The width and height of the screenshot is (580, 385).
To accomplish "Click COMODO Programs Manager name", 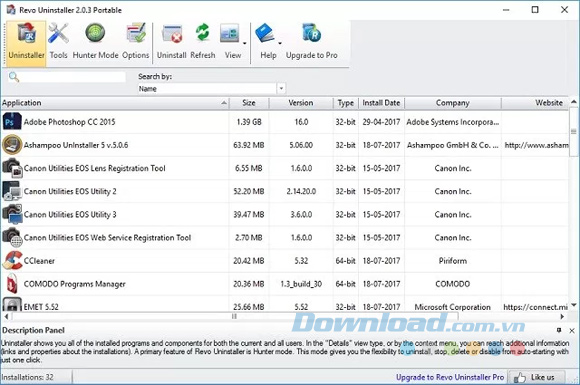I will pos(74,284).
